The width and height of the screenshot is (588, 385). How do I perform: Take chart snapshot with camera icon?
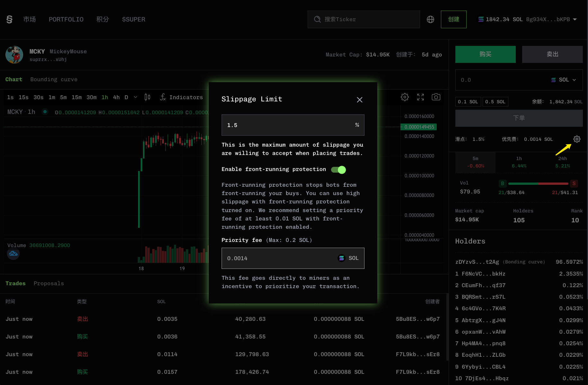click(436, 97)
